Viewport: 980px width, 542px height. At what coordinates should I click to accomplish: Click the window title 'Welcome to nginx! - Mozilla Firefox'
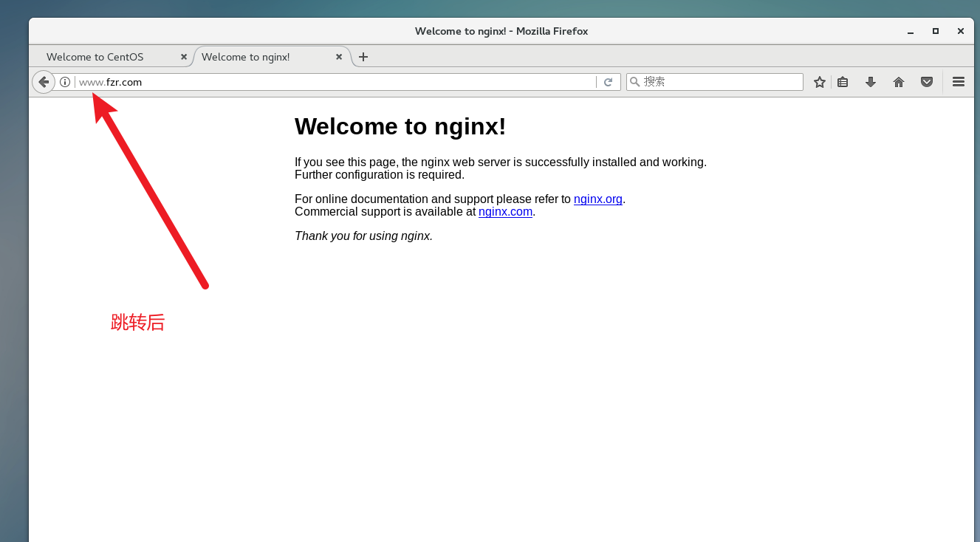pos(501,31)
